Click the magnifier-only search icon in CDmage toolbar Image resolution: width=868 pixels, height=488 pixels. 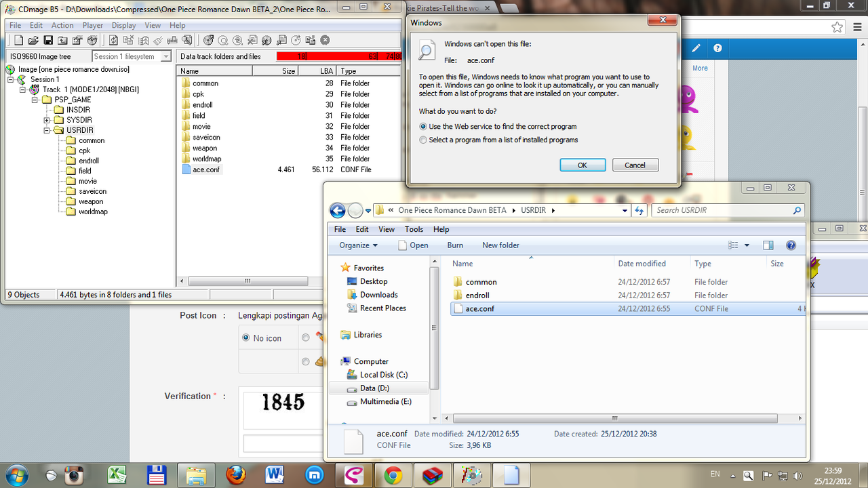[222, 41]
